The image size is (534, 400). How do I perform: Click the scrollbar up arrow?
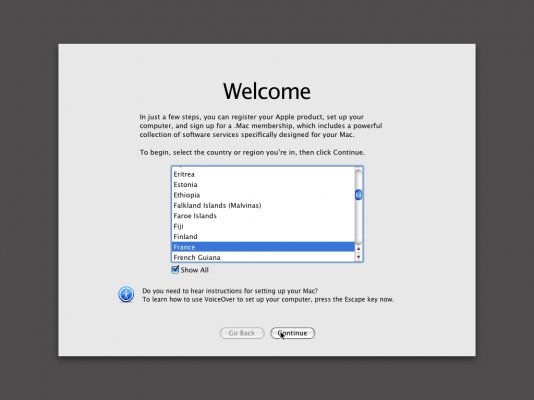pos(358,249)
